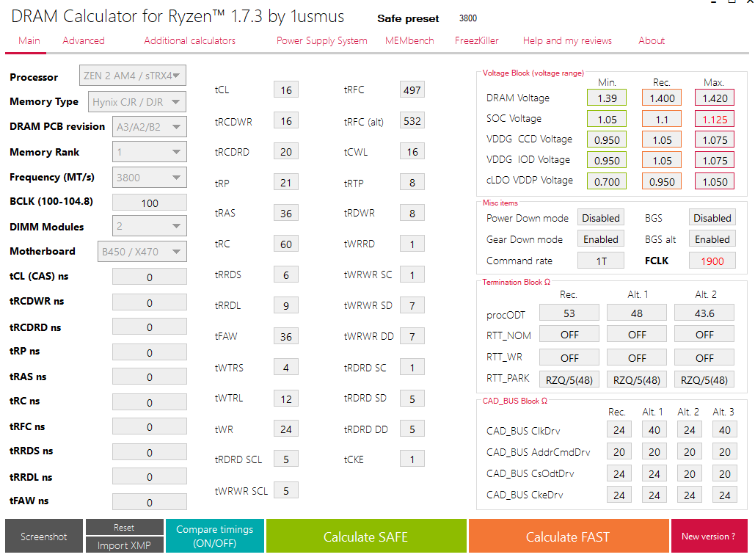Image resolution: width=755 pixels, height=560 pixels.
Task: Click the tRFC ns input field
Action: 149,426
